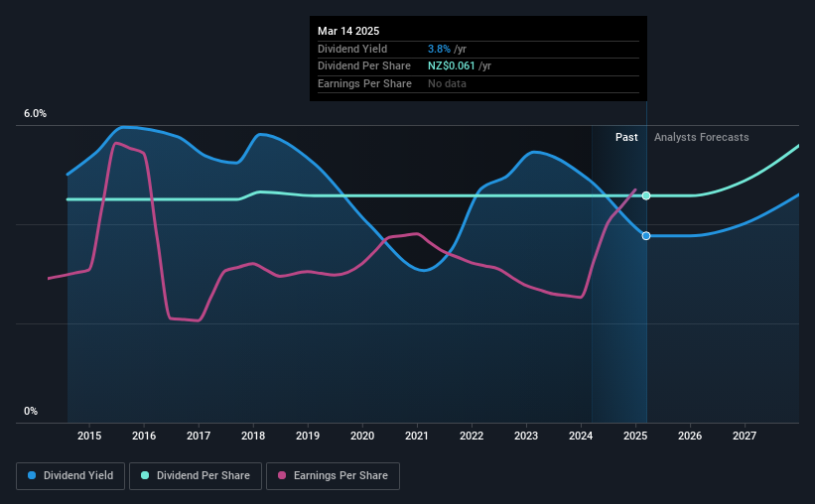Screen dimensions: 815x504
Task: Click the Analysts Forecasts label
Action: coord(701,137)
